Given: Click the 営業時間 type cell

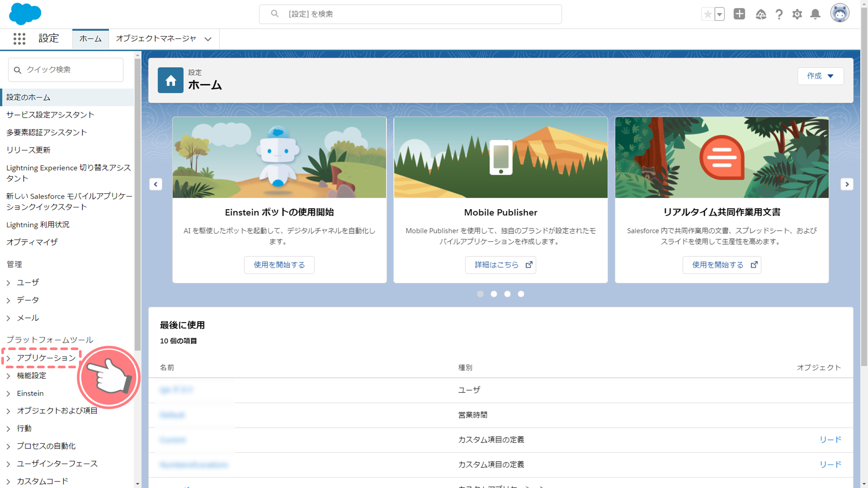Looking at the screenshot, I should tap(473, 415).
